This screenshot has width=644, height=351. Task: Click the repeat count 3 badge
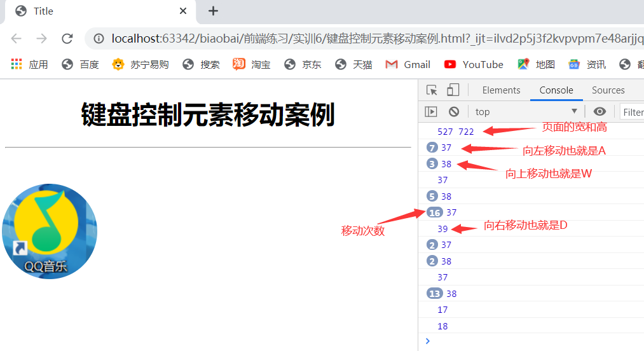point(432,163)
